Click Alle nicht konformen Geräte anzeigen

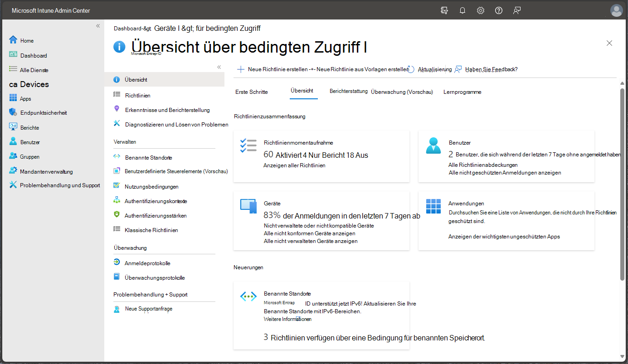tap(309, 233)
